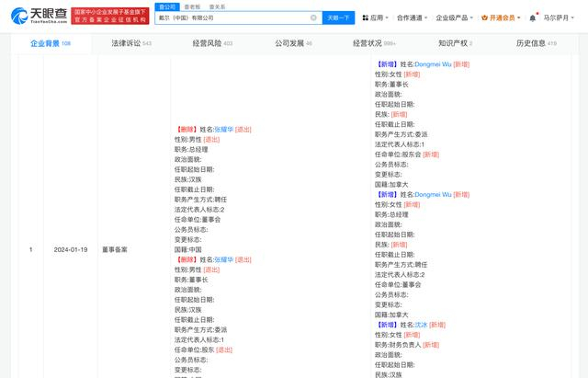Clear the search box with the X icon
Screen dimensions: 588x378
313,17
